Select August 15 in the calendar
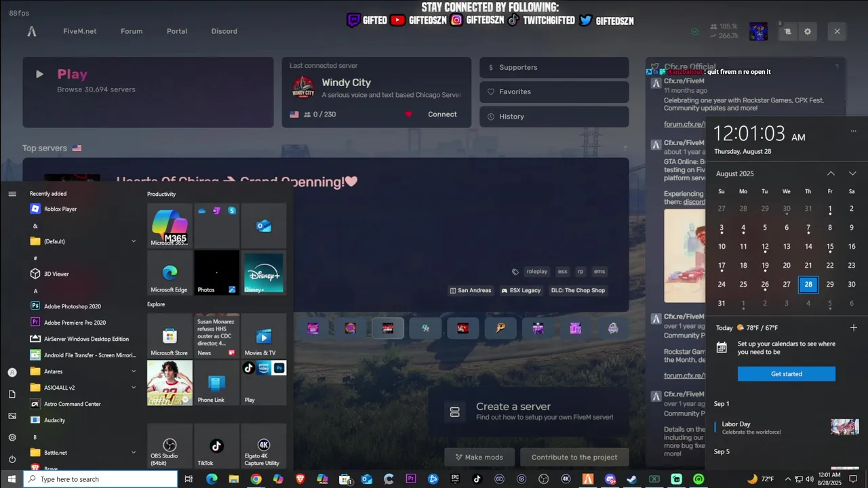This screenshot has width=868, height=488. (830, 247)
